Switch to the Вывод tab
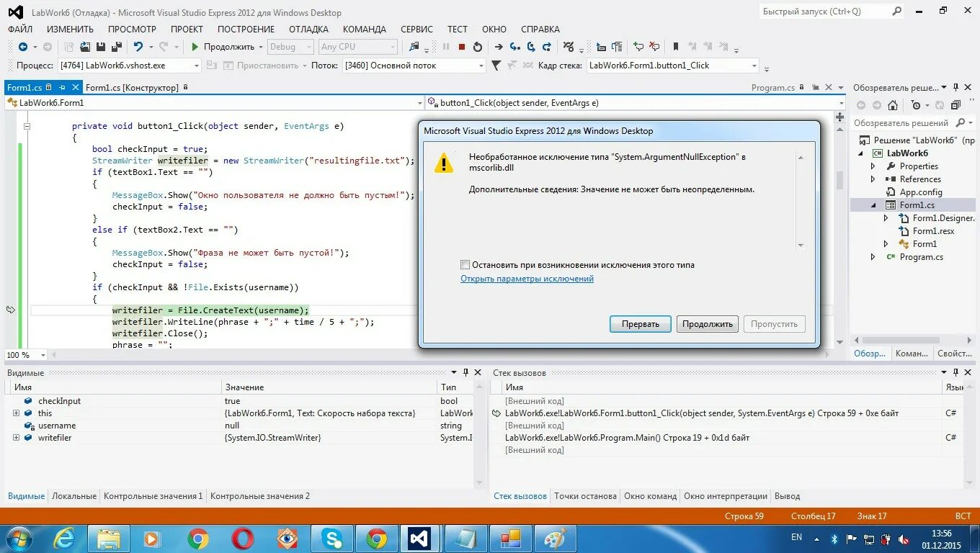Viewport: 980px width, 553px height. click(x=787, y=496)
